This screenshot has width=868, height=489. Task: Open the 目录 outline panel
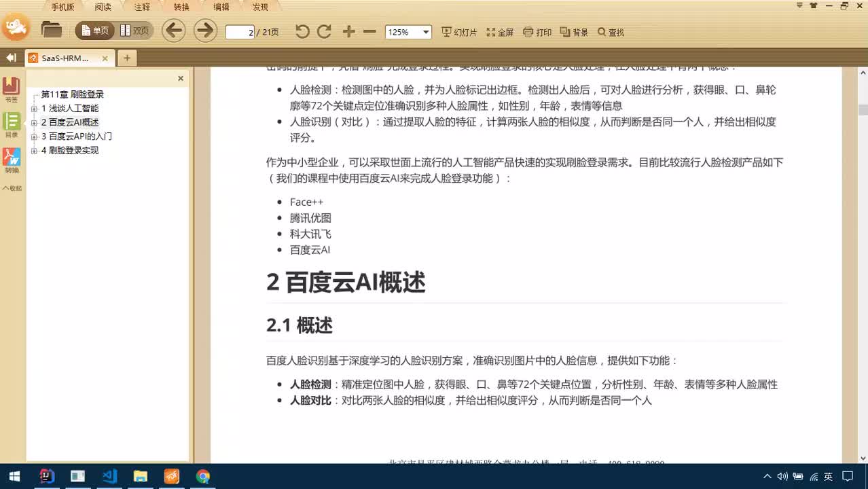coord(12,125)
